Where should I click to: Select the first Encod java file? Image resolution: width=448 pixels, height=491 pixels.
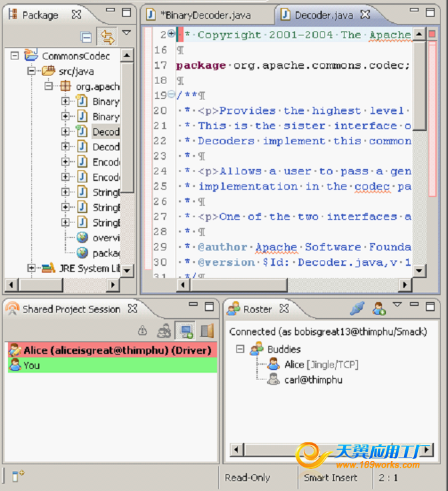point(98,162)
